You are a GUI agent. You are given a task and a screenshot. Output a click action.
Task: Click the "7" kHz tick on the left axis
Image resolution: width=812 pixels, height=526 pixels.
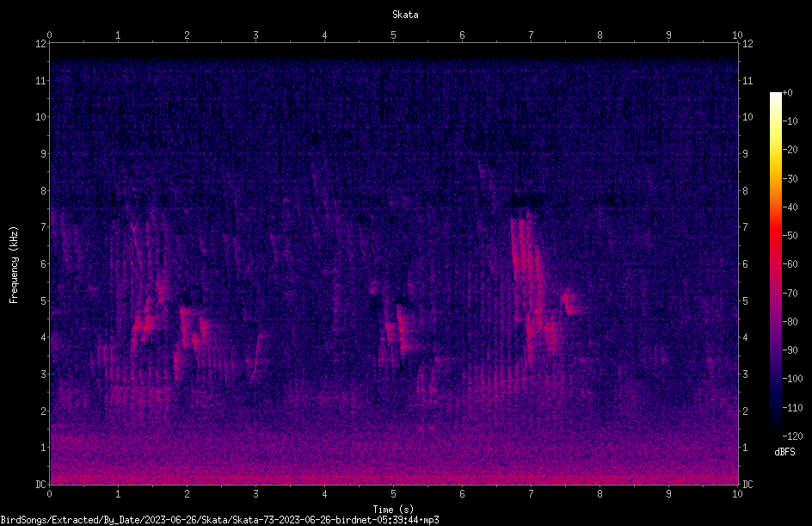point(44,227)
